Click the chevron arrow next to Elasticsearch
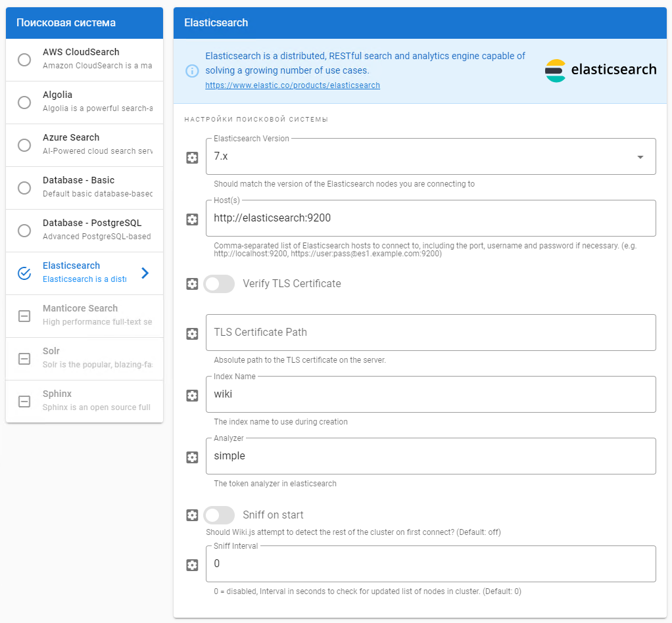This screenshot has height=623, width=672. [x=145, y=273]
